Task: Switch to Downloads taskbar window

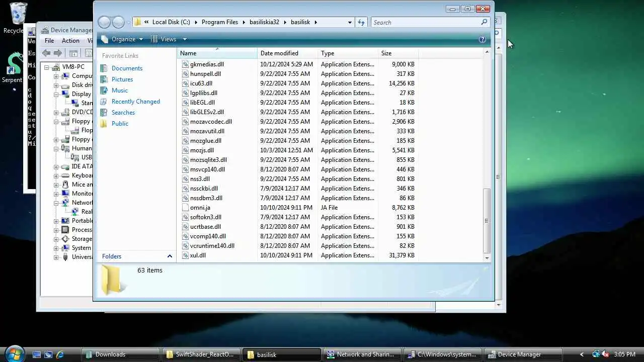Action: [120, 354]
